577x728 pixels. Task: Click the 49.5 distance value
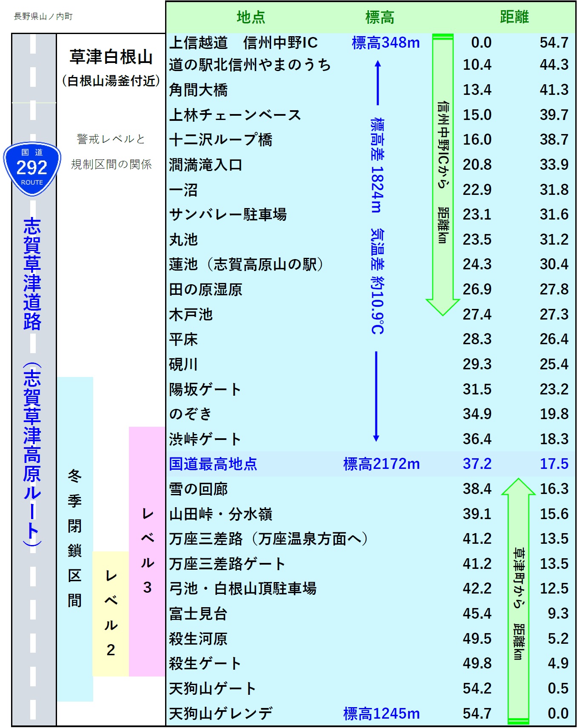477,639
